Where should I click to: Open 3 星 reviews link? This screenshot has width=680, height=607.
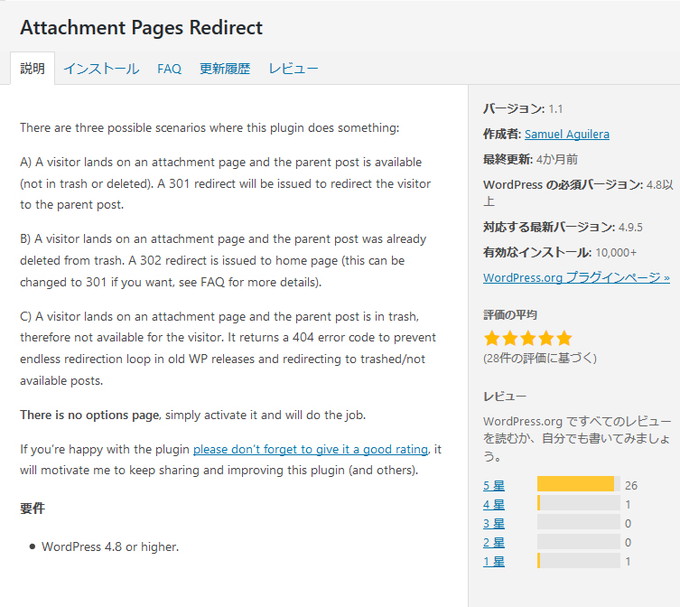pos(494,524)
